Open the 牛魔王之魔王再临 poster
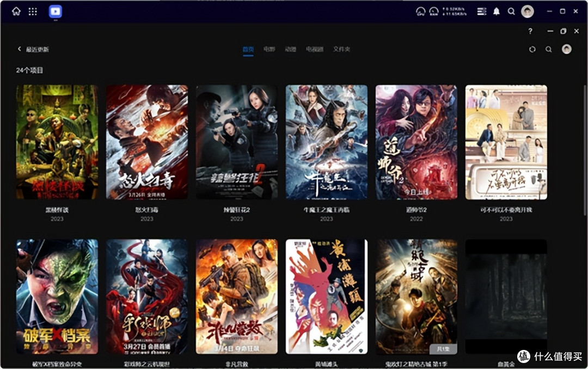Image resolution: width=588 pixels, height=369 pixels. [327, 142]
